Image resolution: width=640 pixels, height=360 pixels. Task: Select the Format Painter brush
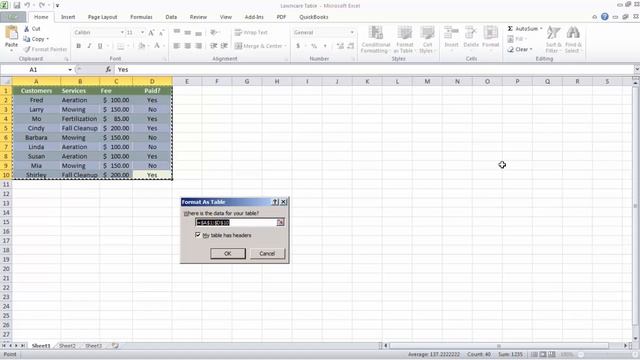click(27, 49)
